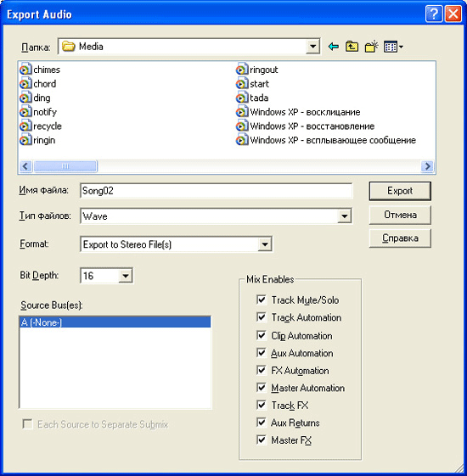Click the Export button
The image size is (467, 476).
(400, 191)
